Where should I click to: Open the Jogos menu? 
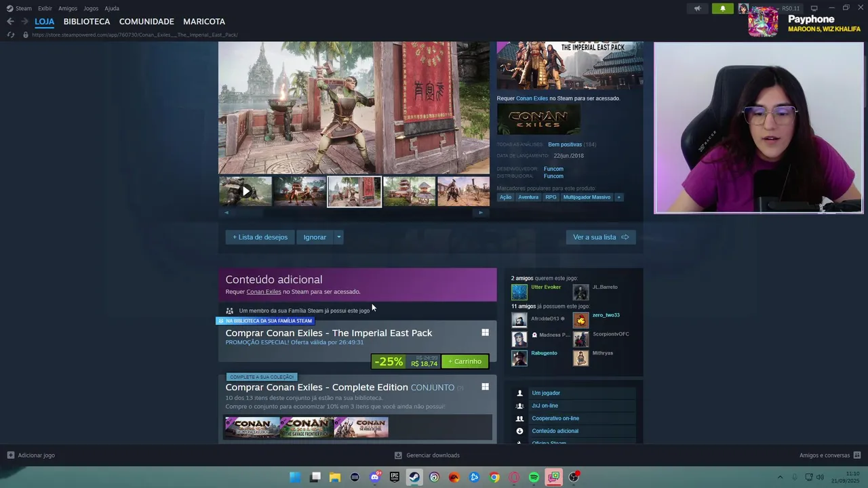(91, 8)
